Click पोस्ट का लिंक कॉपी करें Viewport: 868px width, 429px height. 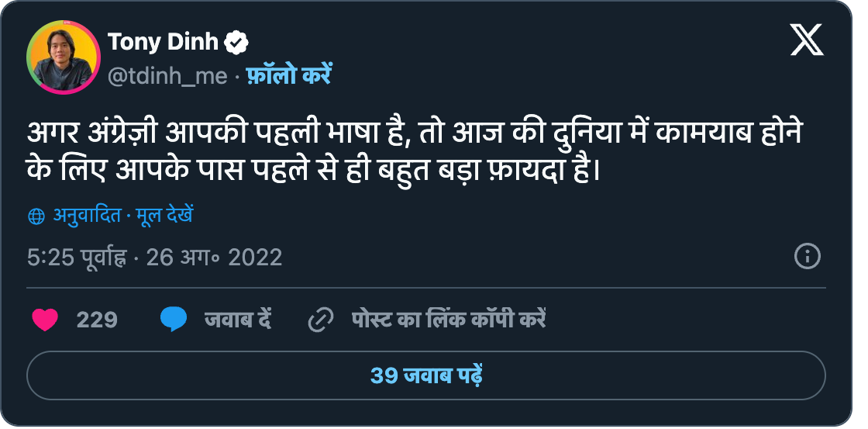[x=449, y=320]
